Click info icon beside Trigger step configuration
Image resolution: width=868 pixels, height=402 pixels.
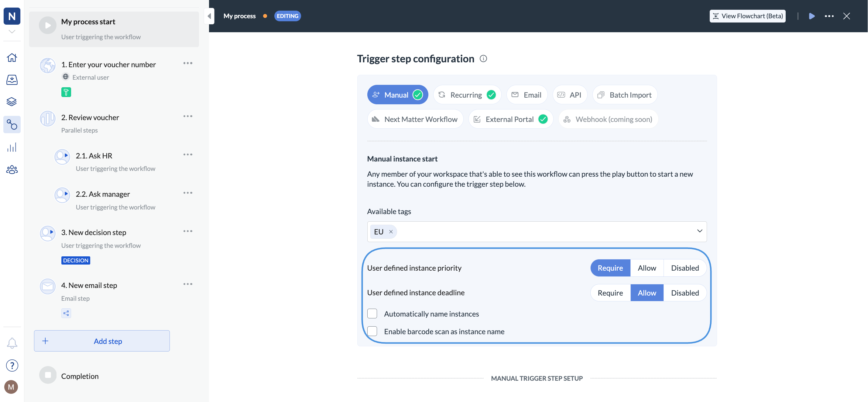[x=483, y=59]
